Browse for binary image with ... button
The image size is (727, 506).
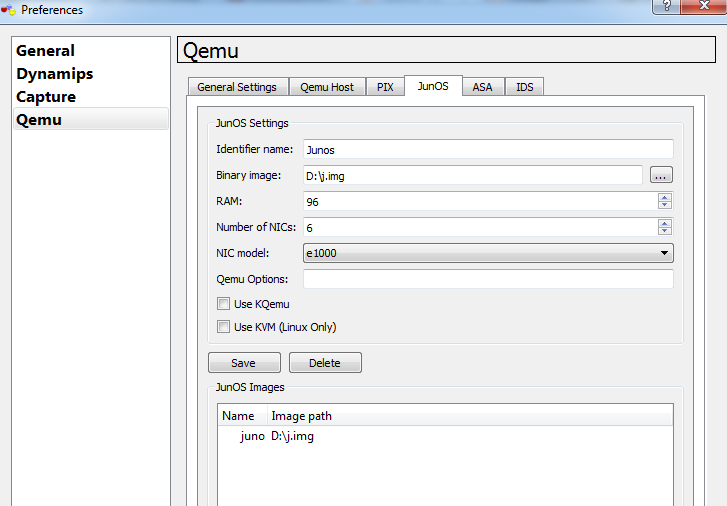point(661,175)
